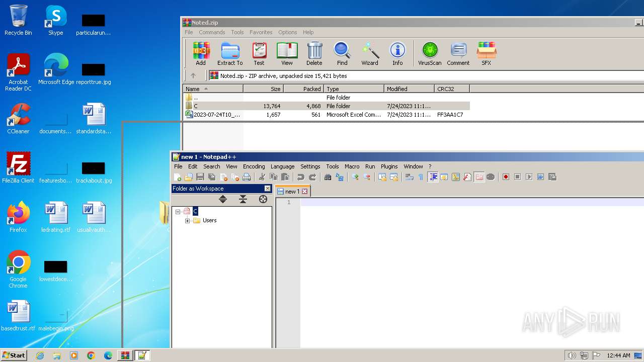Print the current document from toolbar
Image resolution: width=644 pixels, height=362 pixels.
coord(247,177)
